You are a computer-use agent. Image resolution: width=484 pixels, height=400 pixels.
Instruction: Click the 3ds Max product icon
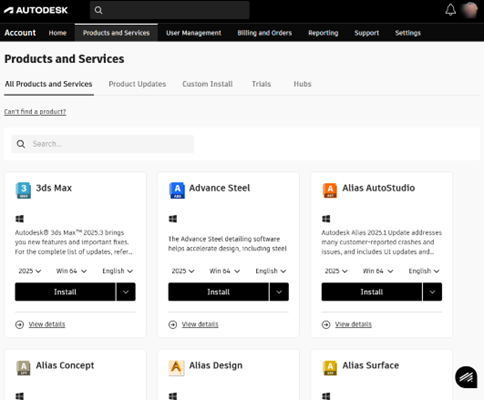point(23,190)
